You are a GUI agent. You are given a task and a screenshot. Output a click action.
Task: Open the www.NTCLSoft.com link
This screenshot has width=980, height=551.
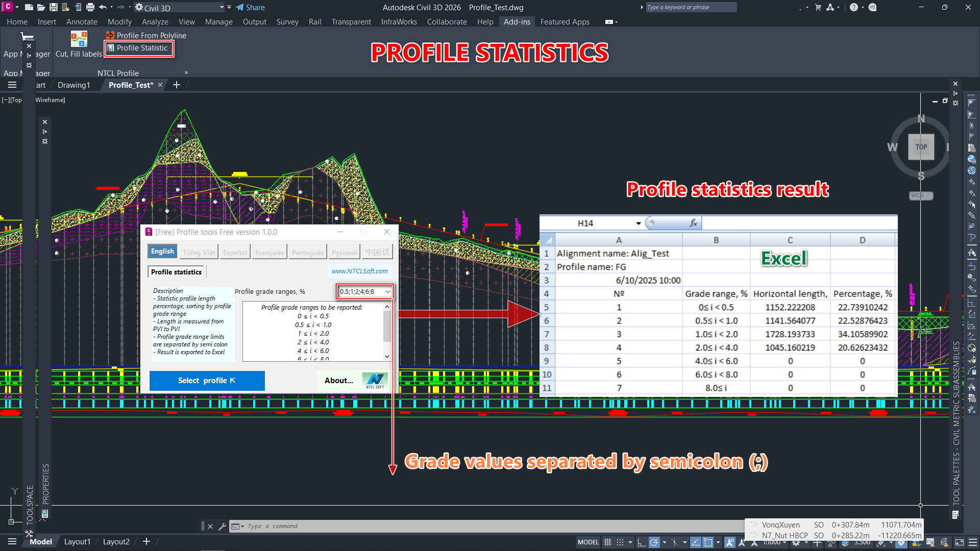[x=359, y=271]
